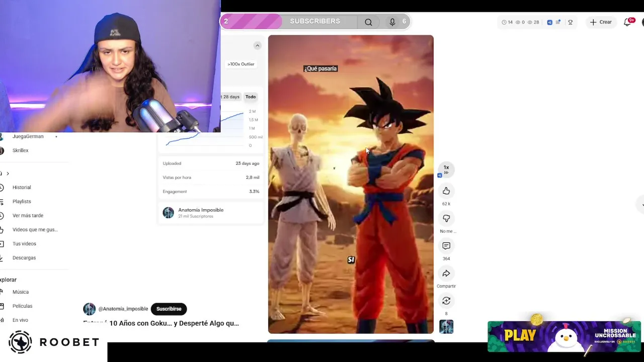The image size is (644, 362).
Task: Open the sound thumbnail below remix
Action: [446, 327]
